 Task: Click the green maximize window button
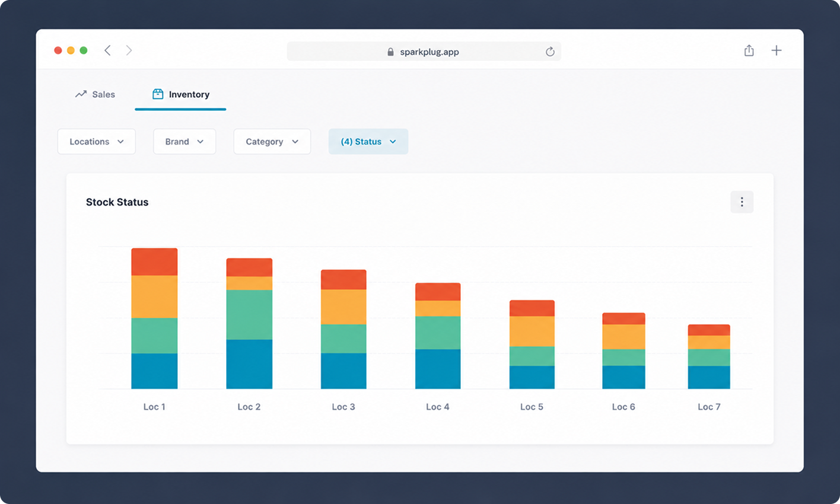84,50
